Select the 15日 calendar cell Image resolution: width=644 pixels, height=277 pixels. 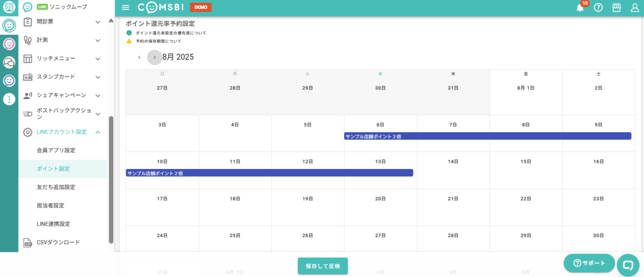[526, 170]
